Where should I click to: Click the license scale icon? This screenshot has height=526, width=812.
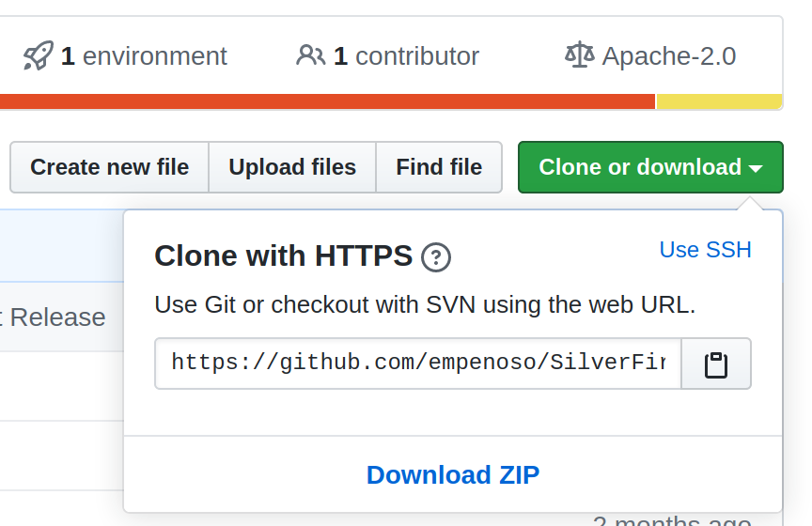[579, 55]
